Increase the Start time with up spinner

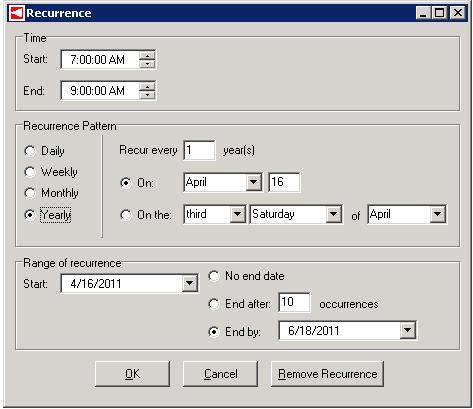(x=147, y=55)
